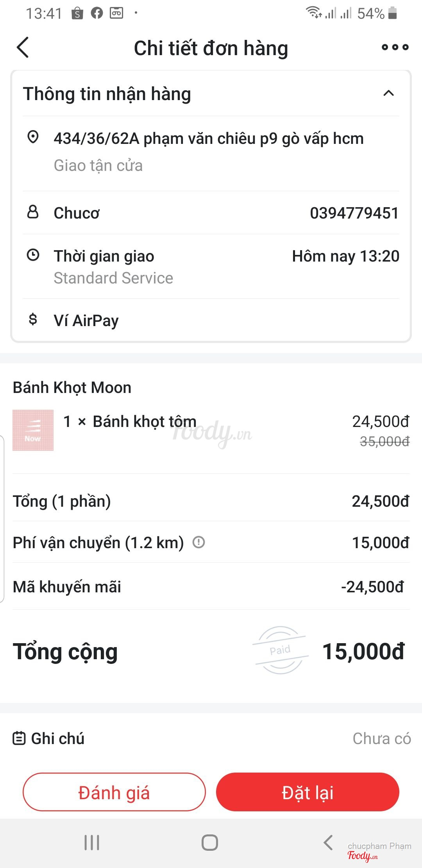Tap the Android home button
This screenshot has height=868, width=422.
[x=210, y=843]
